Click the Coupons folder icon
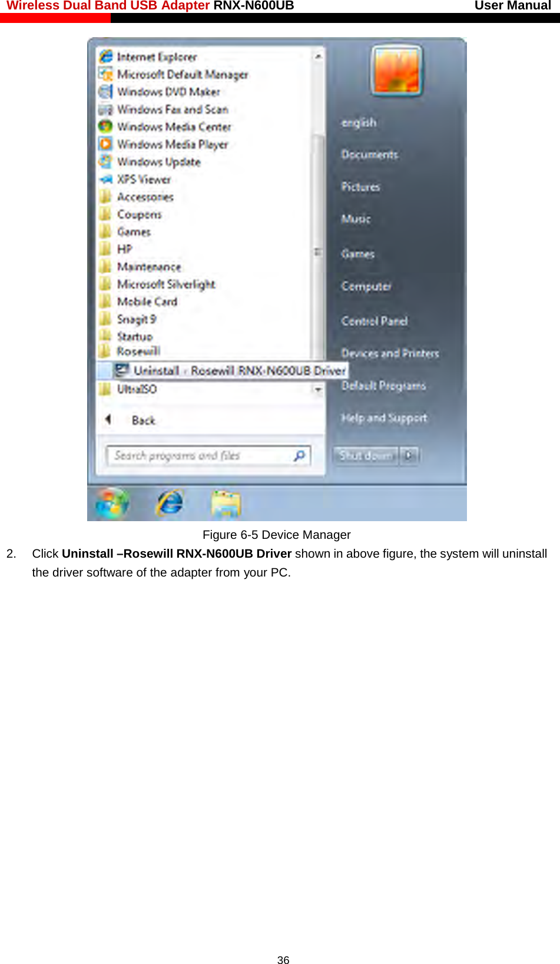Viewport: 560px width, 964px height. pos(105,214)
